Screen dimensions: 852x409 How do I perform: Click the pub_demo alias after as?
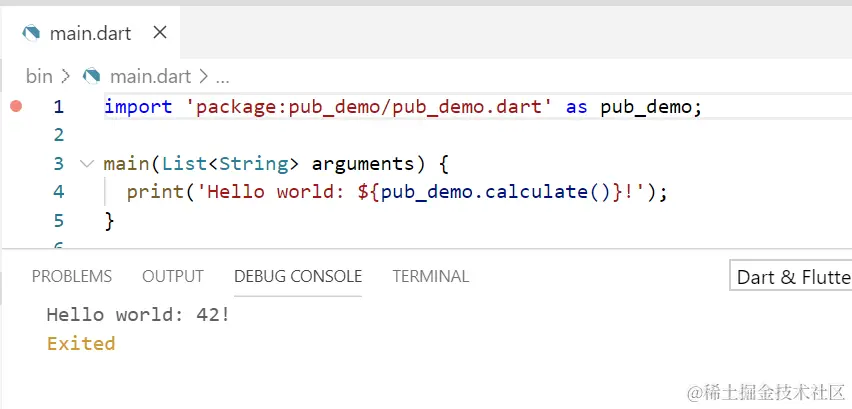pos(645,107)
